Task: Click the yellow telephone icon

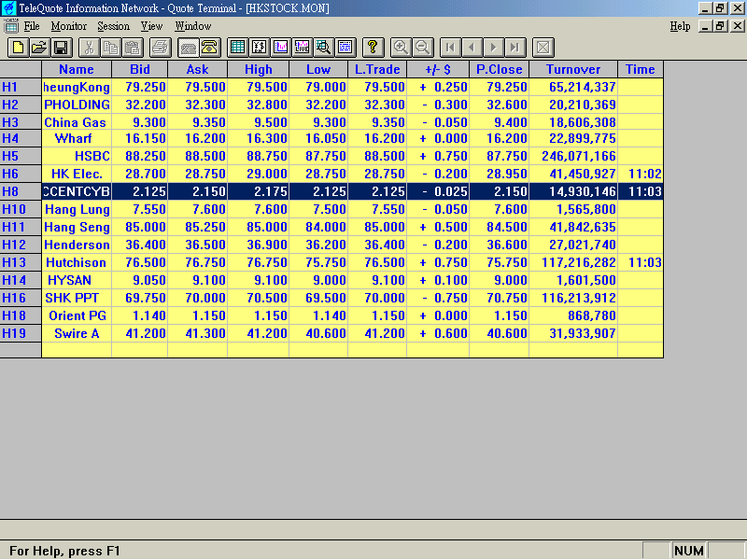Action: (x=209, y=48)
